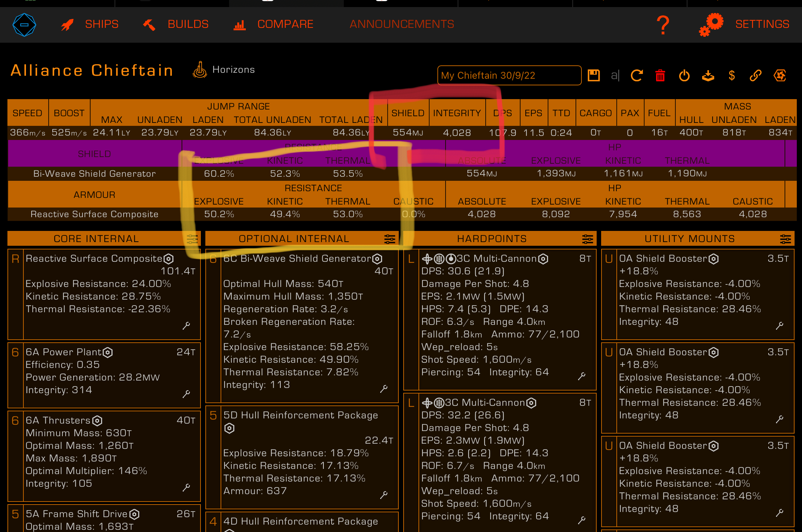Click the build name field My Chieftain 30/9/22

coord(509,75)
